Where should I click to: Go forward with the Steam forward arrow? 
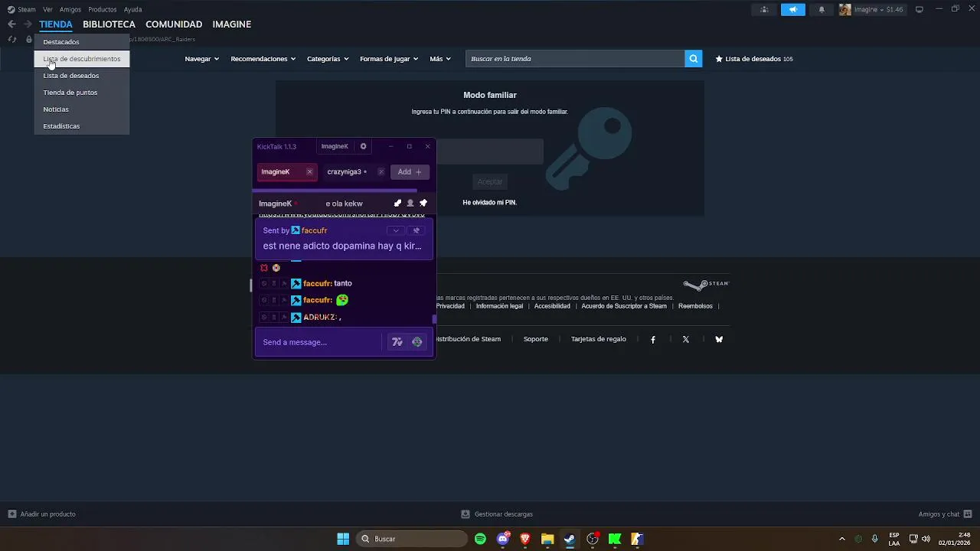tap(28, 24)
